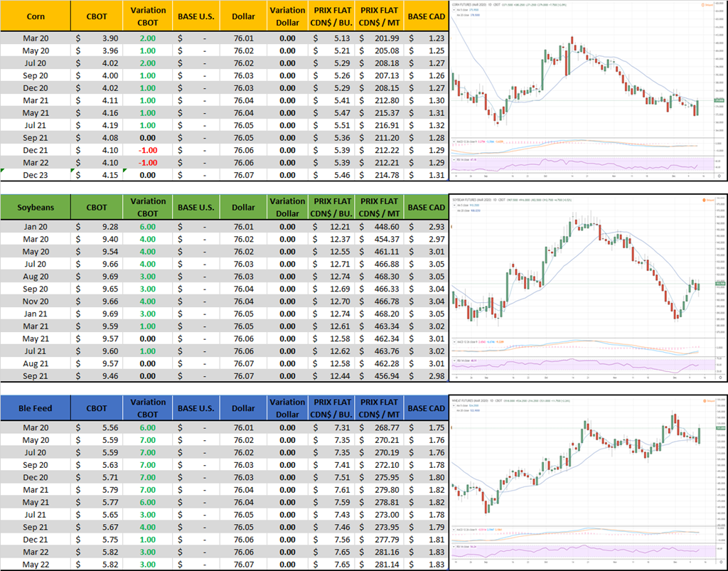Image resolution: width=728 pixels, height=571 pixels.
Task: Select the yellow Corn table header
Action: click(36, 16)
